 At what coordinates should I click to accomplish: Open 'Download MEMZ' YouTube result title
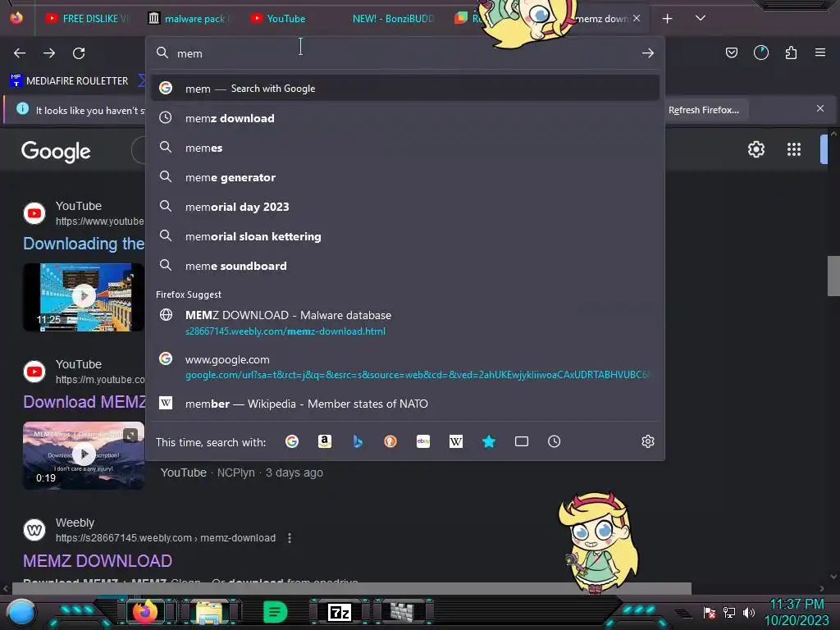tap(84, 402)
